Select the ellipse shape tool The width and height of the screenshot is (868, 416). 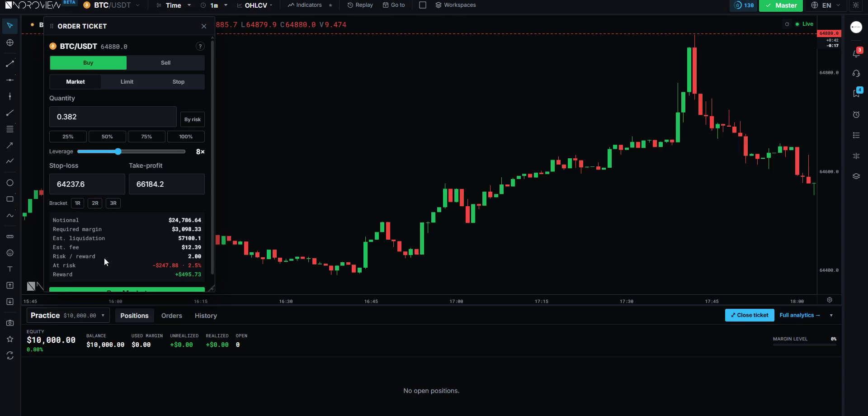tap(10, 183)
